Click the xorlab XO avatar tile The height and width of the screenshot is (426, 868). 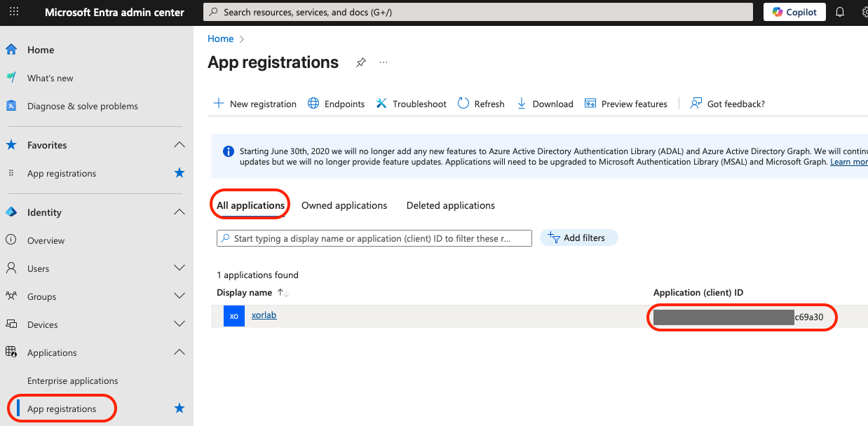234,316
